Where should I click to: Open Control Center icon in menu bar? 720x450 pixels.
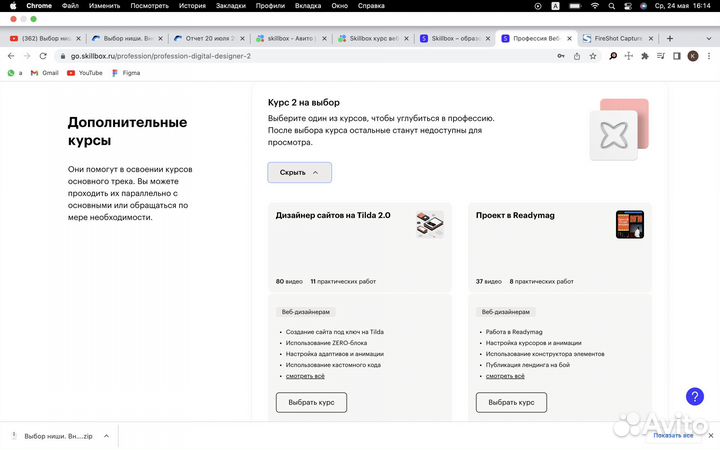pos(628,6)
